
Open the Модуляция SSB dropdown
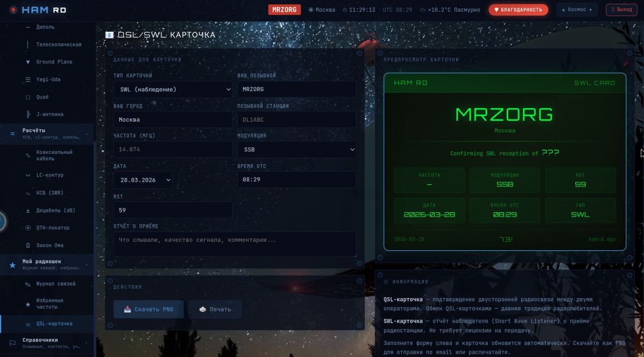coord(297,150)
